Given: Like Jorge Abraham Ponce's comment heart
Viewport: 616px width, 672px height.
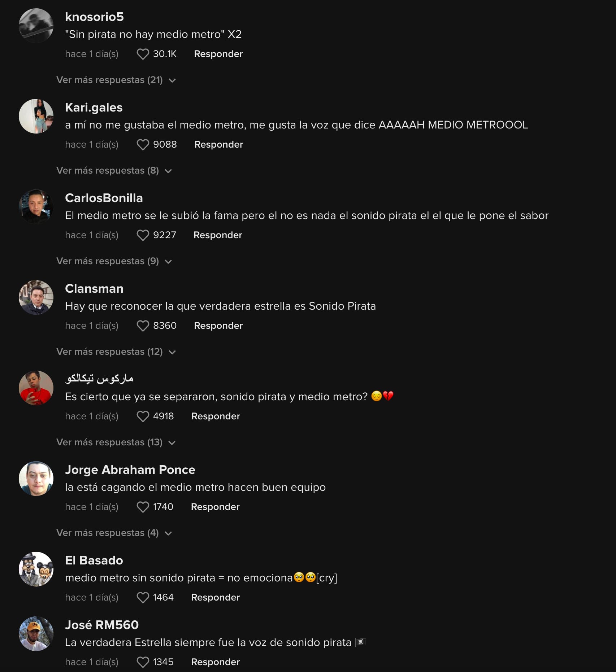Looking at the screenshot, I should [143, 507].
